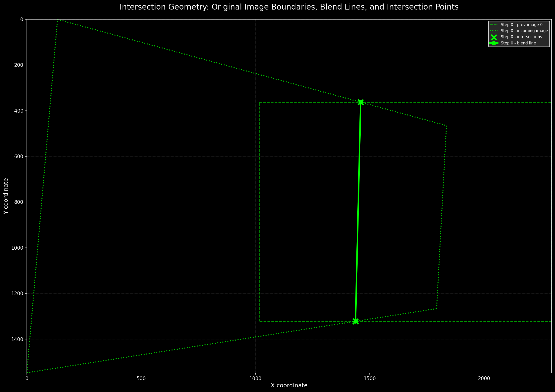Click the 'Step 0 - blend line' legend entry
The height and width of the screenshot is (392, 555).
513,43
